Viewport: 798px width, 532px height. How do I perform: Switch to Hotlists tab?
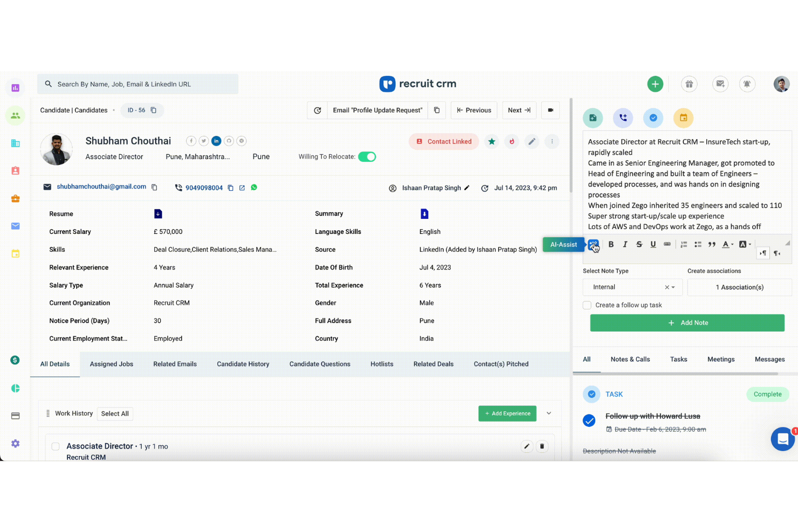(x=382, y=364)
